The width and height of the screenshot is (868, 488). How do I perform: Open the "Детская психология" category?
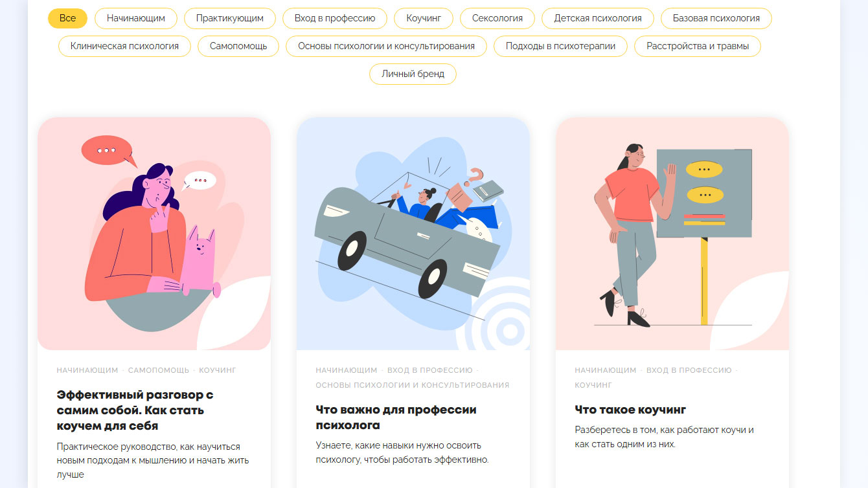pyautogui.click(x=598, y=18)
